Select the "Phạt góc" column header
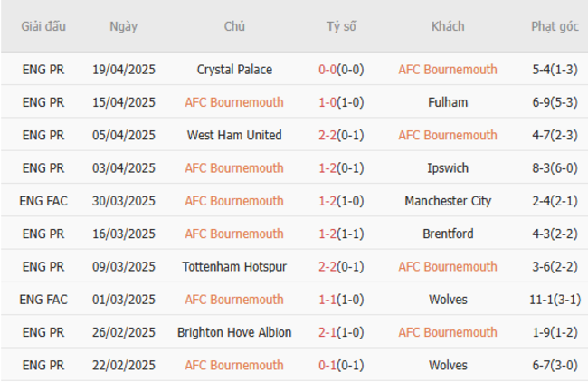 pyautogui.click(x=555, y=26)
